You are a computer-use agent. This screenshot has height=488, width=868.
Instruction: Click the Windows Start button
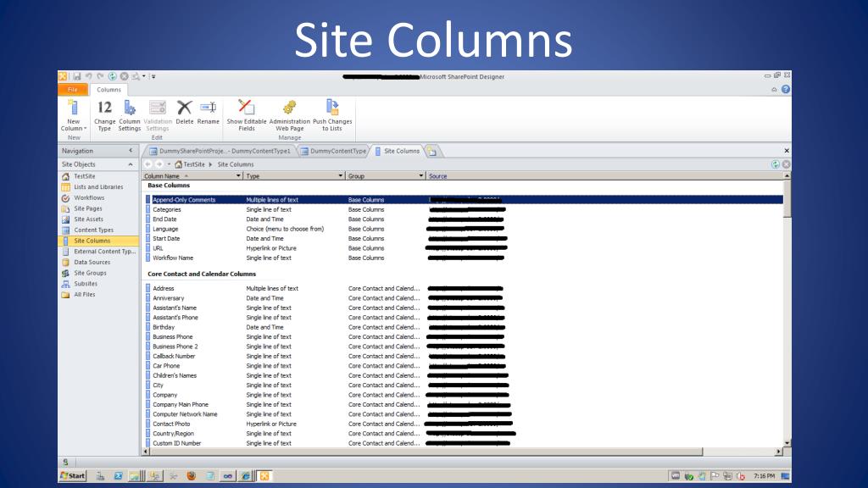click(73, 476)
